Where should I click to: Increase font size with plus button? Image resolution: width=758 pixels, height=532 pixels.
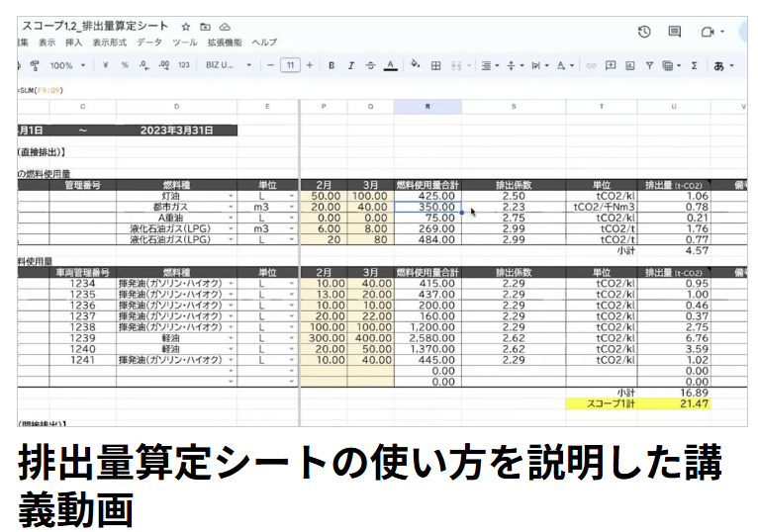(310, 65)
